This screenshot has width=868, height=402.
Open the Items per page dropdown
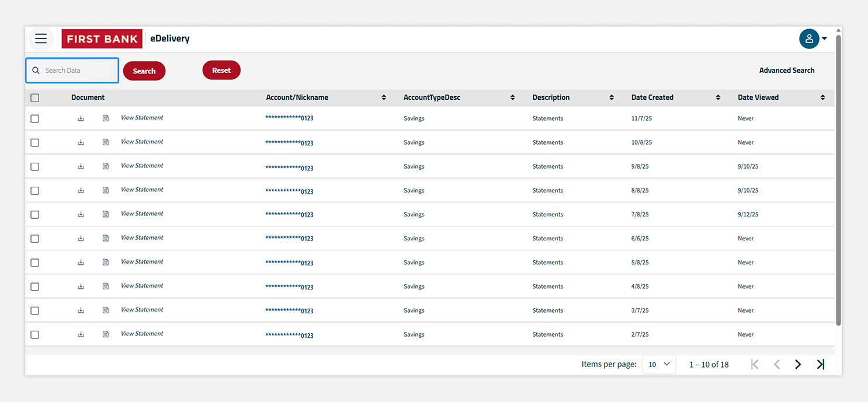(x=659, y=364)
